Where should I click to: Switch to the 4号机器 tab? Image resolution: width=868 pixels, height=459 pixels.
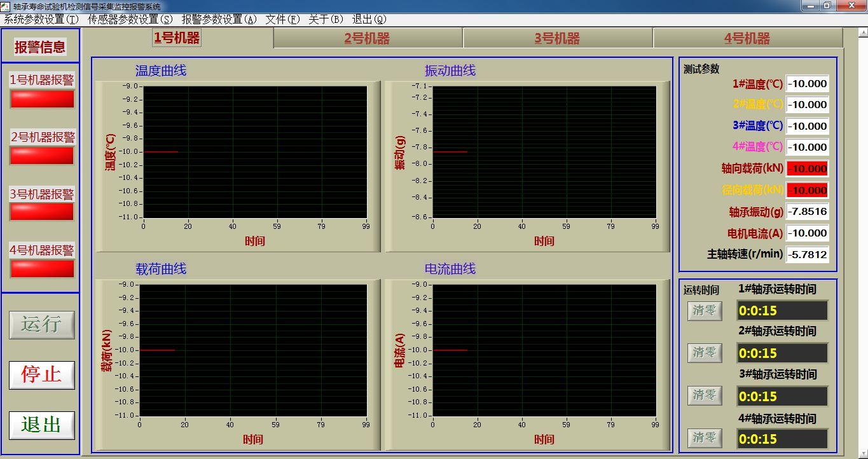click(x=747, y=38)
